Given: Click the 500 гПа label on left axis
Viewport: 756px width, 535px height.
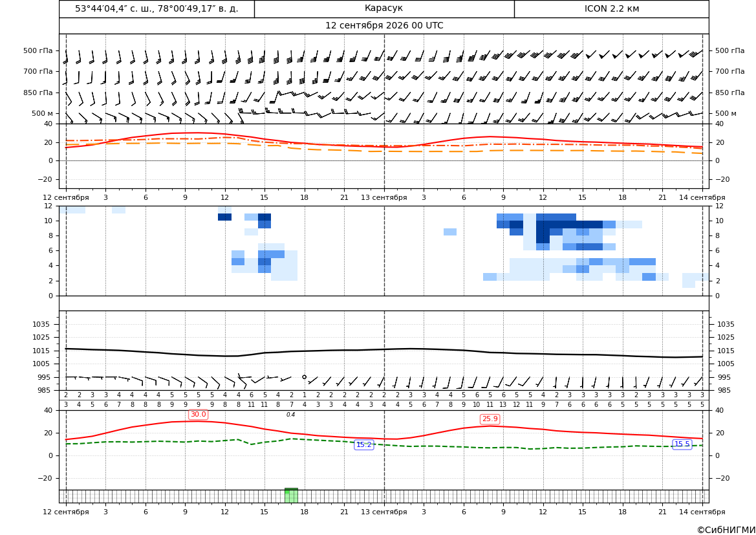Looking at the screenshot, I should pos(38,50).
